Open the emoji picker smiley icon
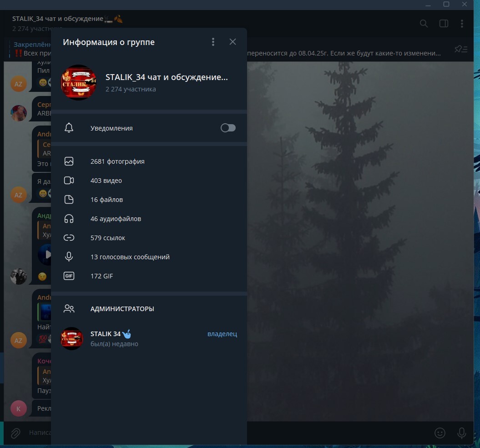Viewport: 480px width, 448px height. tap(440, 433)
